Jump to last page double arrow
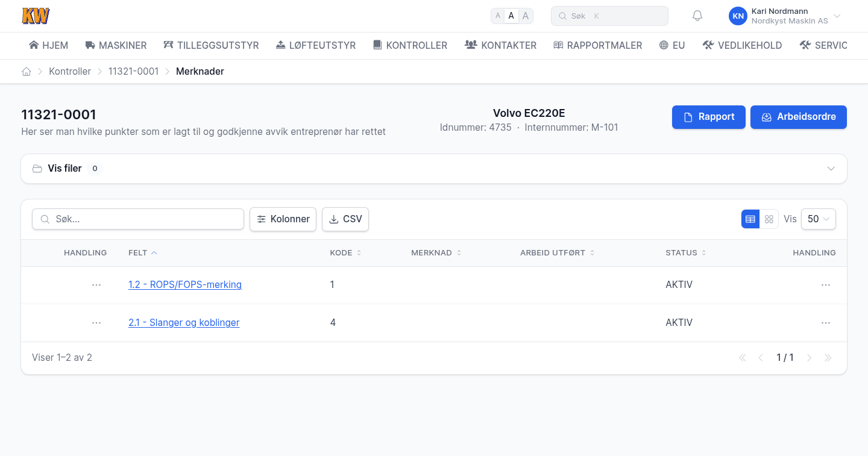Screen dimensions: 868x456 click(x=828, y=358)
